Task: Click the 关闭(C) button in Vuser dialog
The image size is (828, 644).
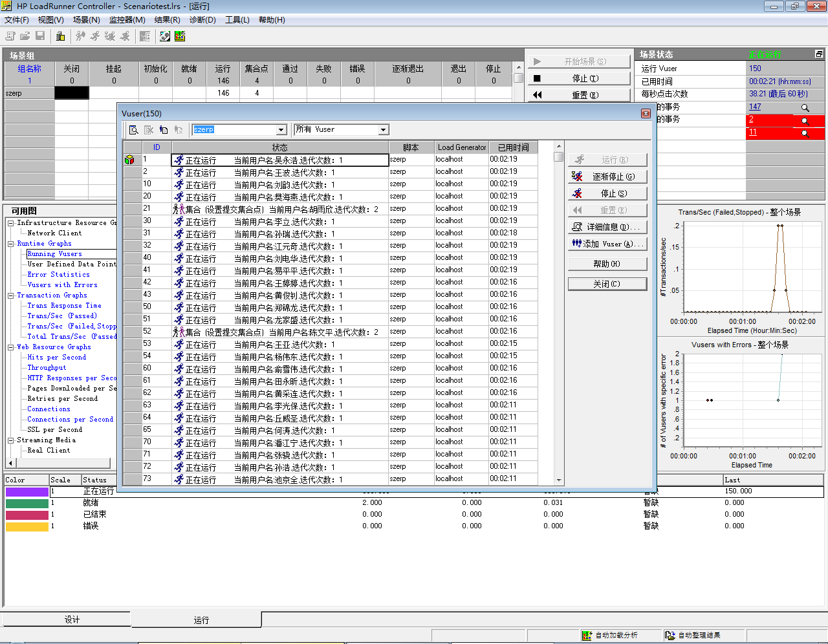Action: (x=607, y=284)
